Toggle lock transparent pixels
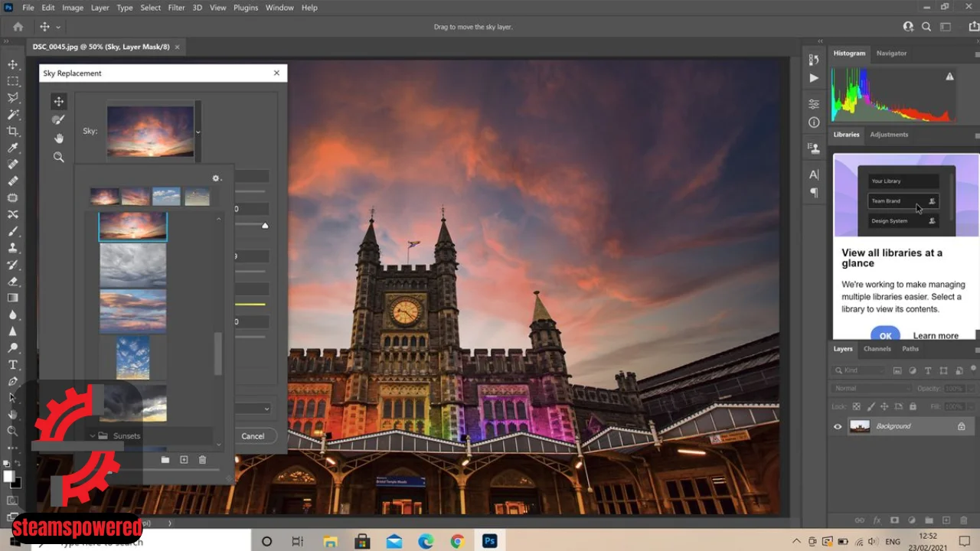 (x=857, y=406)
